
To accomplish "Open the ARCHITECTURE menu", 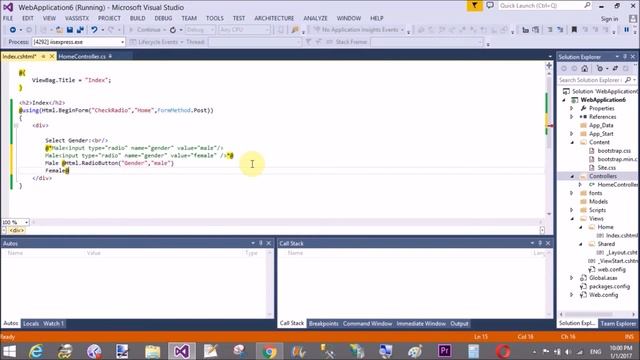I will 274,18.
